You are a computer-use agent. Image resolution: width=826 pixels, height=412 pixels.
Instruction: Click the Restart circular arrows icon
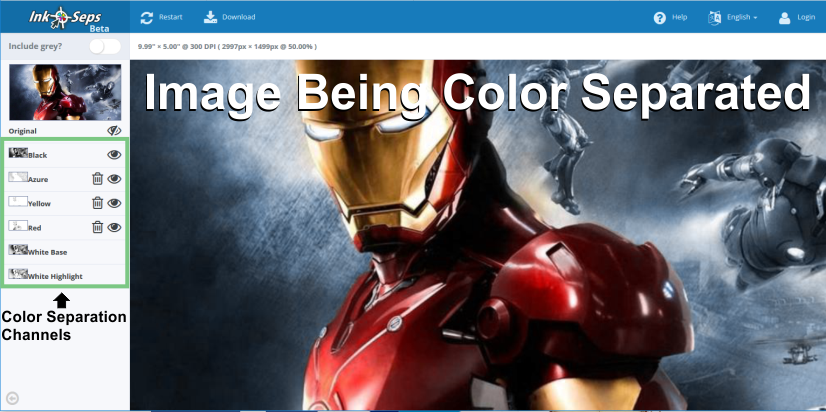[x=146, y=17]
